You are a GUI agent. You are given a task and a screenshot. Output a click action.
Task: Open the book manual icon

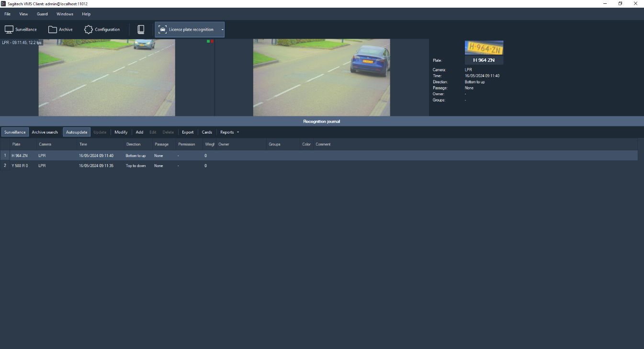(141, 30)
